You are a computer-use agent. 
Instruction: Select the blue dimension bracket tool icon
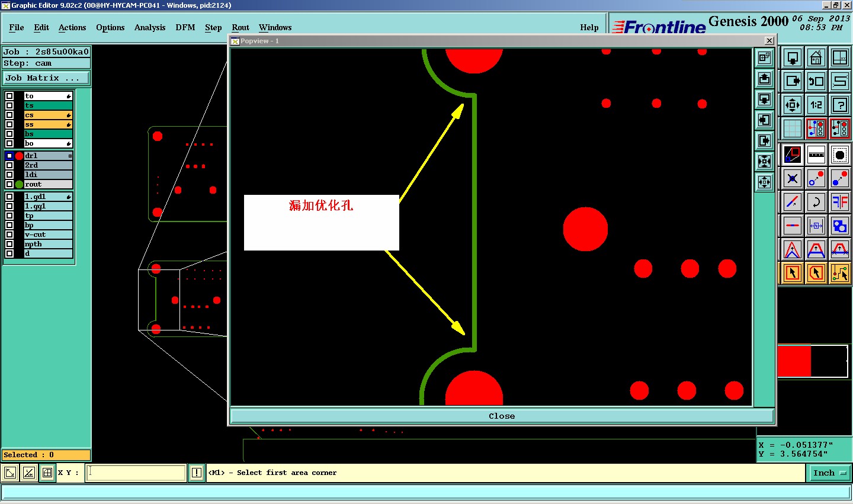point(816,226)
